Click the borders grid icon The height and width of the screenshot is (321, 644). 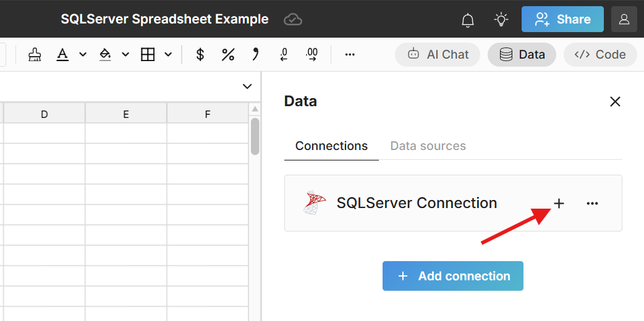(148, 55)
